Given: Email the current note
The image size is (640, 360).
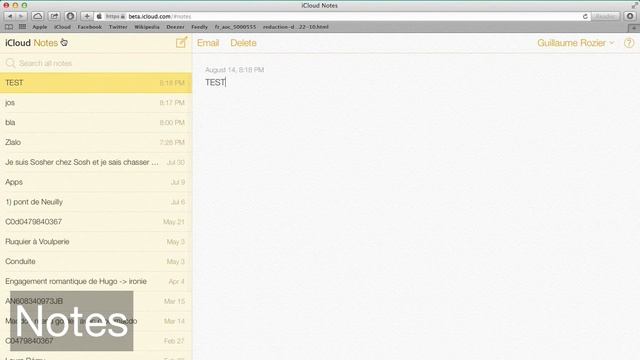Looking at the screenshot, I should pyautogui.click(x=208, y=43).
